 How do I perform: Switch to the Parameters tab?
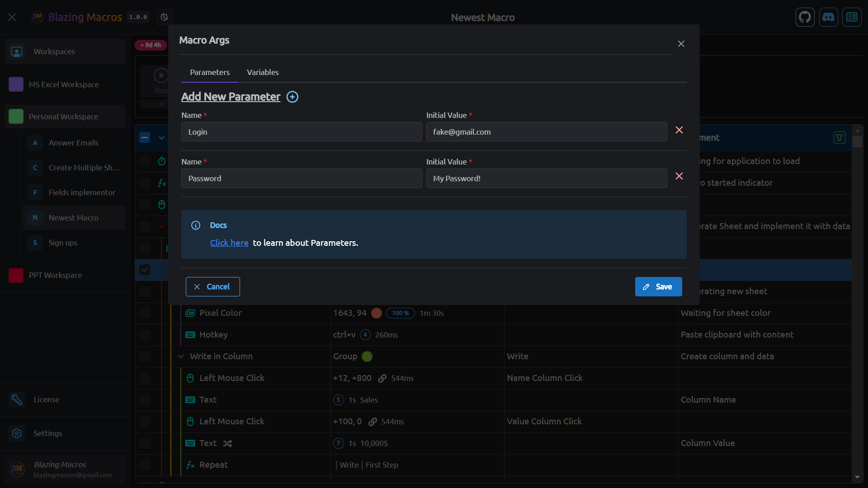coord(210,72)
